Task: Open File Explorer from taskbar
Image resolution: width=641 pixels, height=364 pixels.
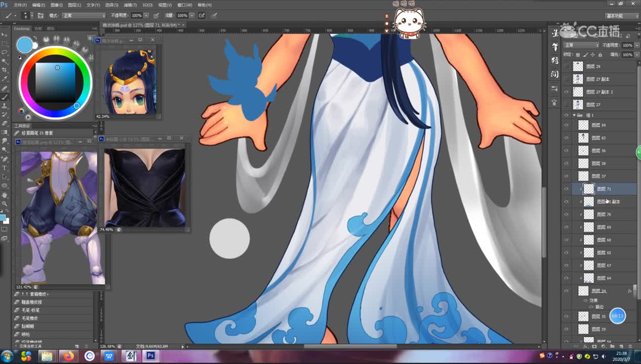Action: click(x=47, y=356)
